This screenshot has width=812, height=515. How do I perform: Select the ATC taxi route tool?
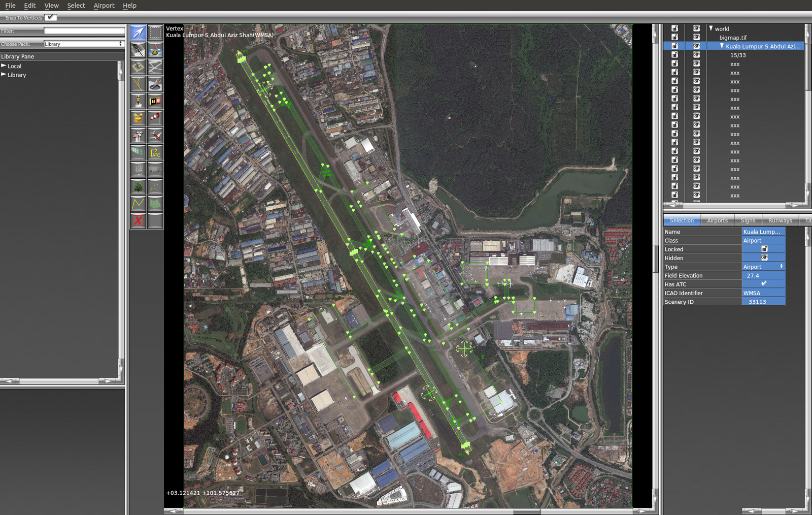(x=155, y=152)
